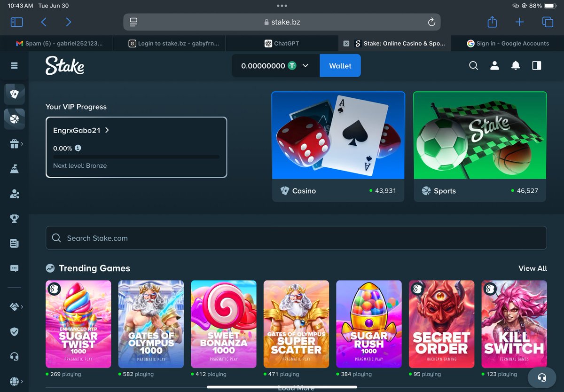
Task: Expand the Promotions sidebar chevron
Action: pyautogui.click(x=22, y=144)
